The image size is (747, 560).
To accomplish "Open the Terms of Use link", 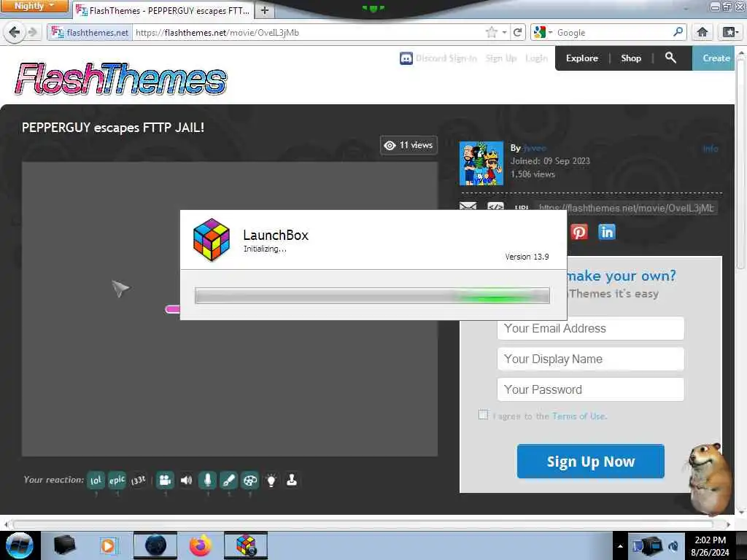I will pyautogui.click(x=578, y=416).
